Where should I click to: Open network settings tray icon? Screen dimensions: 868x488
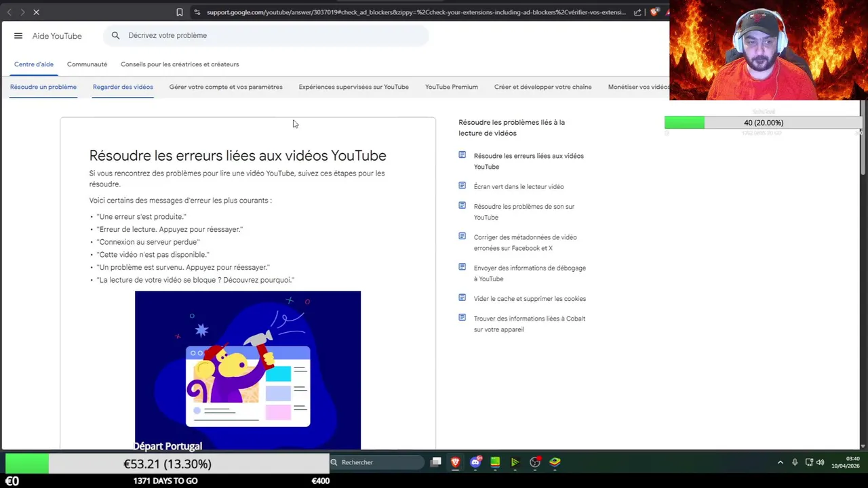click(809, 462)
